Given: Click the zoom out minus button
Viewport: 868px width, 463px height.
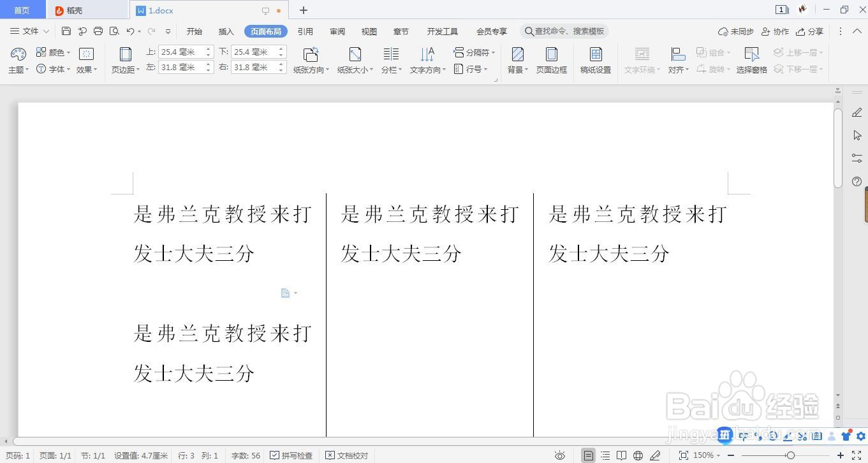Looking at the screenshot, I should pyautogui.click(x=731, y=455).
